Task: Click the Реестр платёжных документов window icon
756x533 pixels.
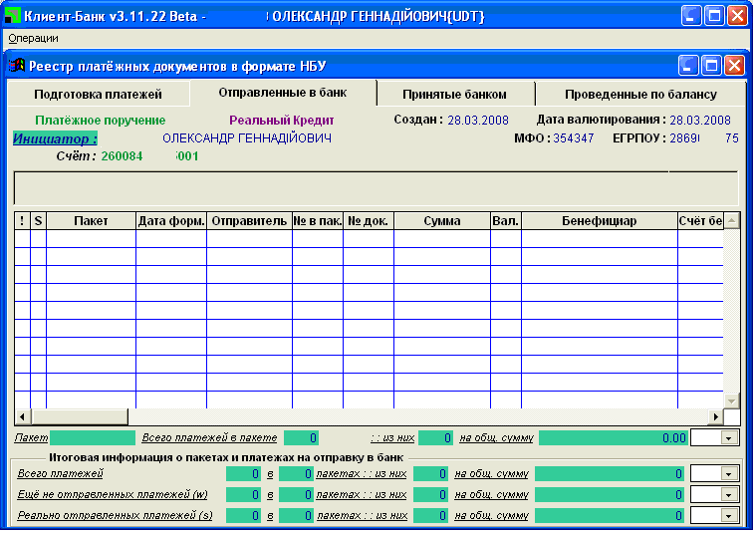Action: pos(17,66)
